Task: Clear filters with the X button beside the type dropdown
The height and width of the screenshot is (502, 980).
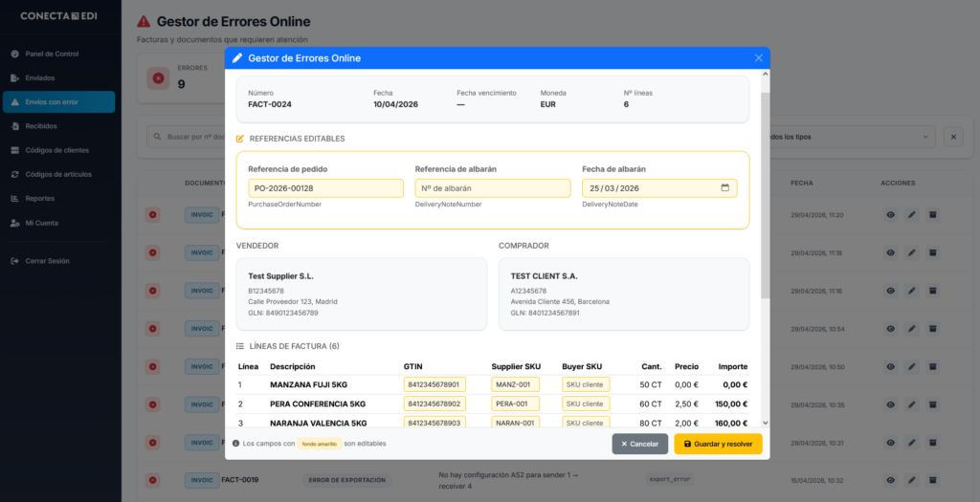Action: pyautogui.click(x=953, y=137)
